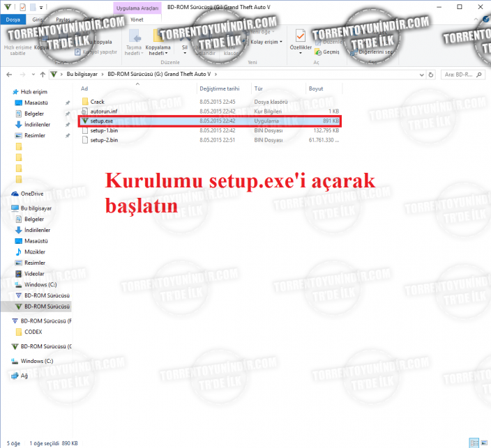
Task: Go forward with the Forward arrow
Action: pos(22,75)
